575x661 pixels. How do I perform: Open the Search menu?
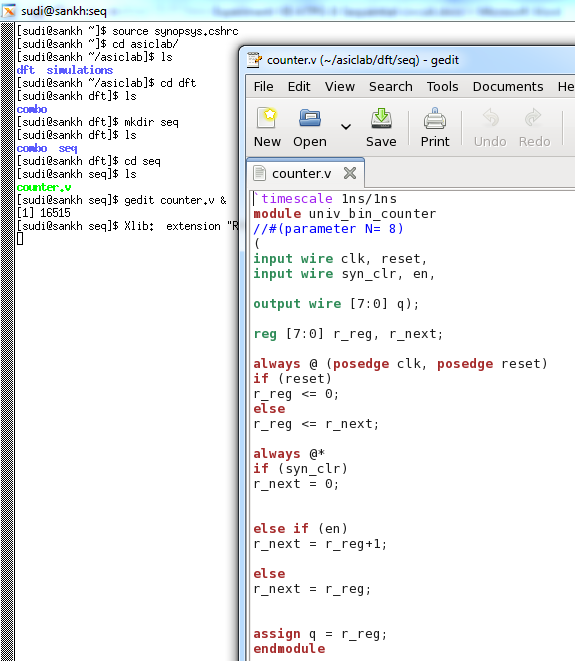pos(390,86)
